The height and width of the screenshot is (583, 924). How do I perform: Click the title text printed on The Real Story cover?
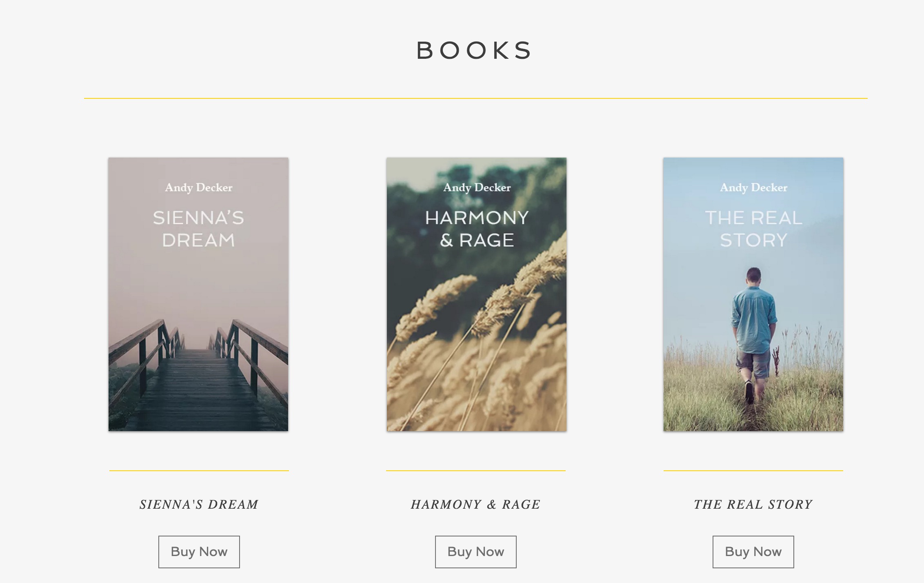tap(753, 229)
